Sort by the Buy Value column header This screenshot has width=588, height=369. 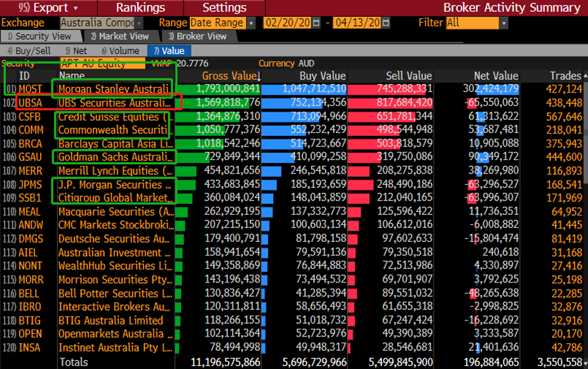(x=322, y=76)
